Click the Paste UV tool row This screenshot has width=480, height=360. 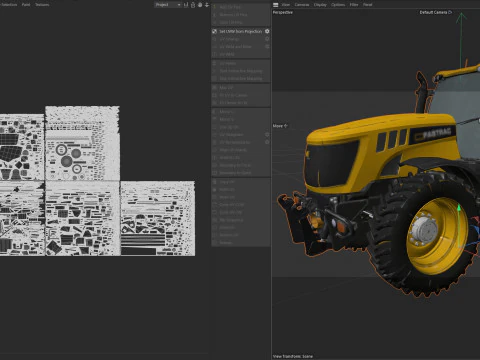240,190
